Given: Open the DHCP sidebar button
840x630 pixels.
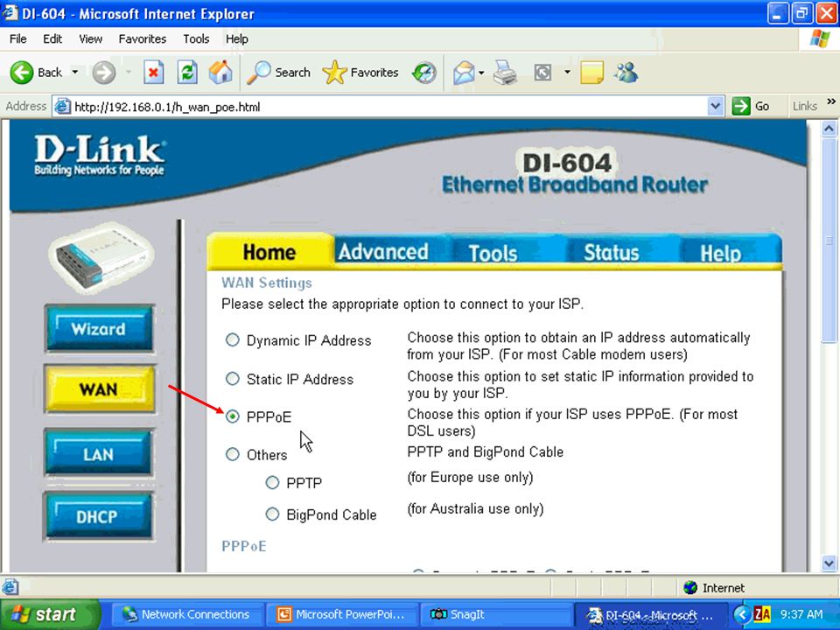Looking at the screenshot, I should [100, 515].
